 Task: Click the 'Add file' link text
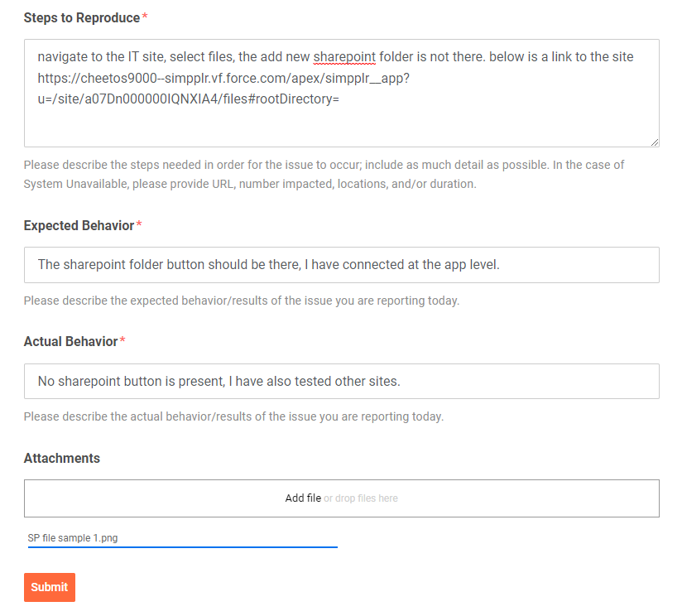point(303,498)
